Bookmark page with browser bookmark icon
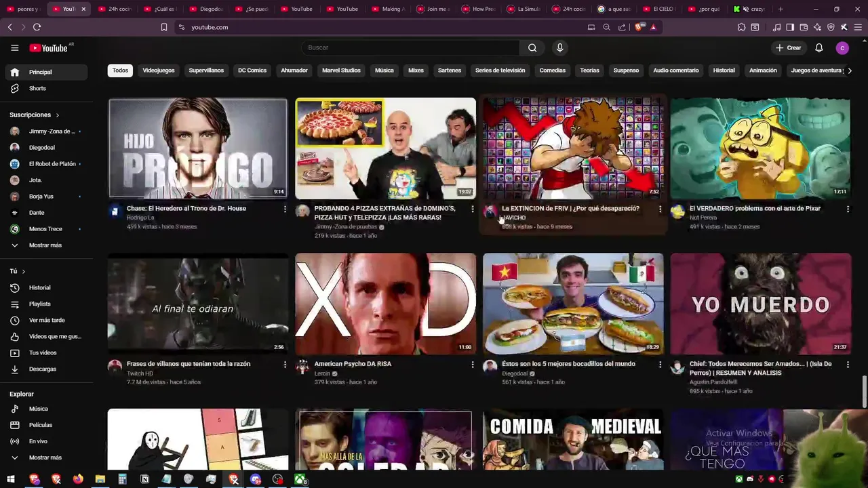868x488 pixels. (x=163, y=27)
